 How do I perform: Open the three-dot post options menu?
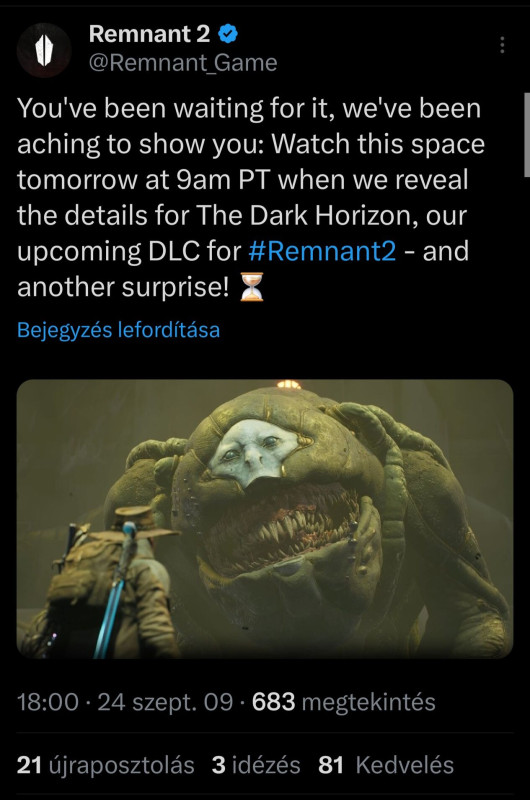[x=502, y=45]
